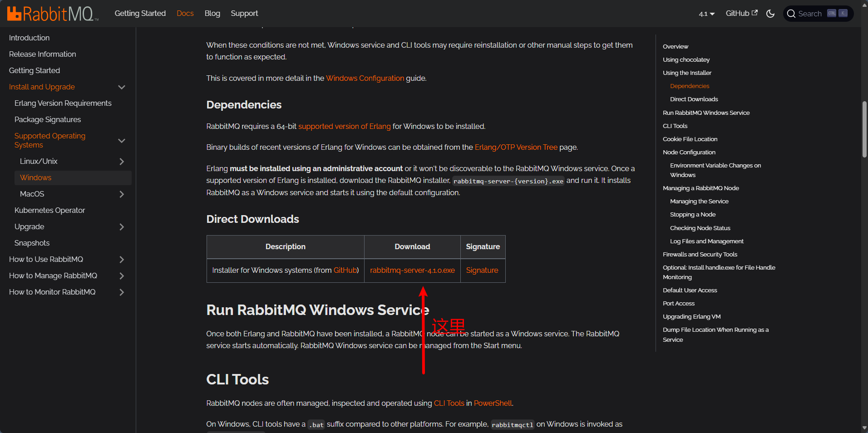Viewport: 868px width, 433px height.
Task: Expand the Linux/Unix chevron
Action: pos(122,161)
